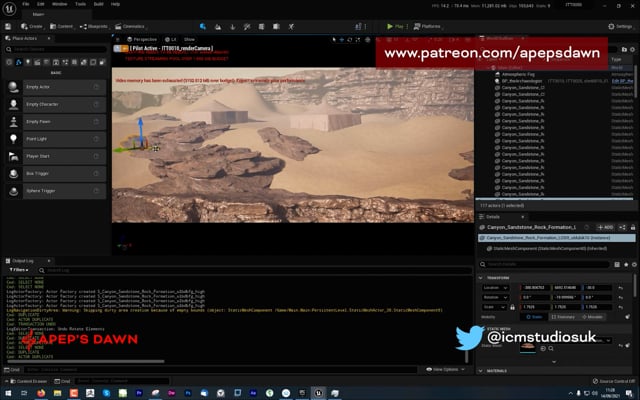The image size is (640, 400).
Task: Activate the blue Select mode icon
Action: tap(203, 27)
